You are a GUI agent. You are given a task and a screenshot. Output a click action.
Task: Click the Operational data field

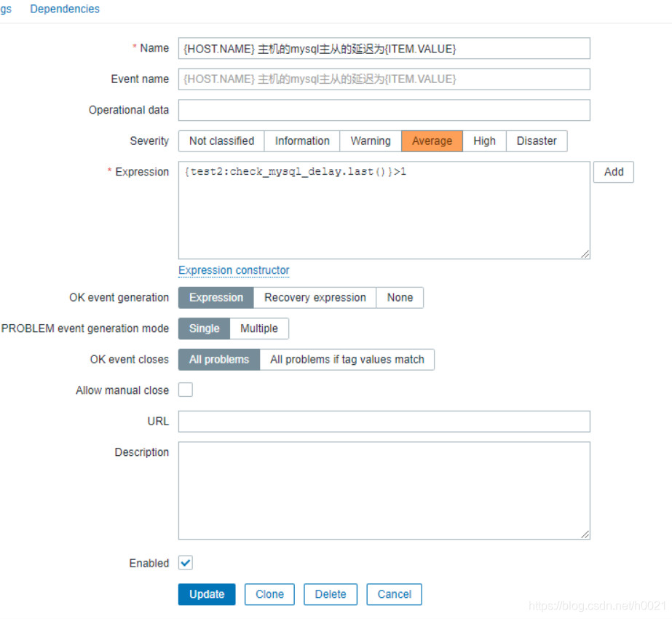point(384,110)
